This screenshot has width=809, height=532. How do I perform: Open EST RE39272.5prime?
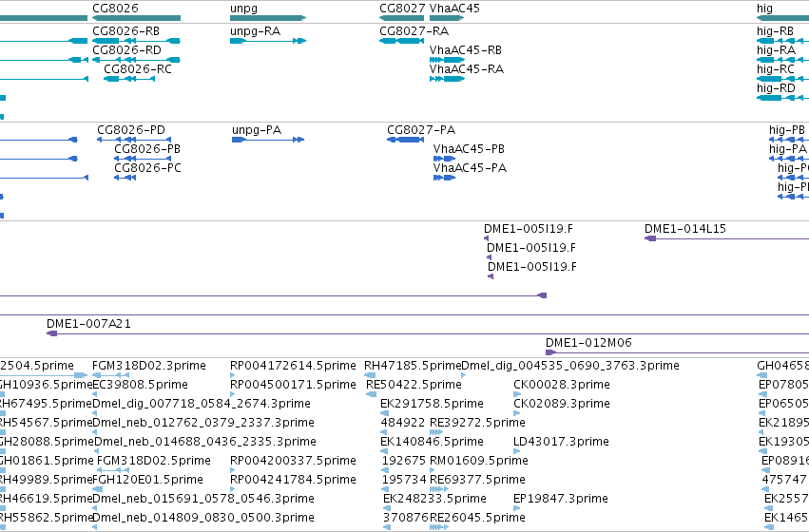click(x=478, y=424)
